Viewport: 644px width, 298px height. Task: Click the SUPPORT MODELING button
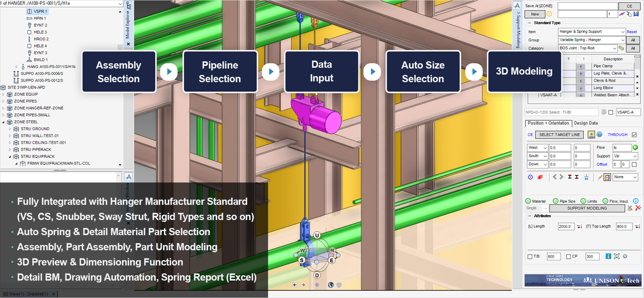tap(587, 208)
